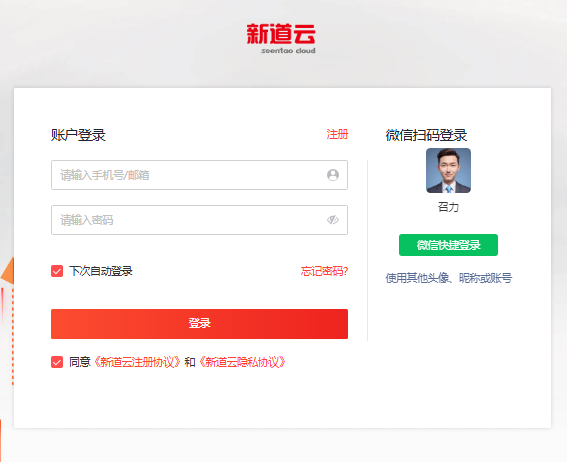Click the WeChat nickname 召力 text
Image resolution: width=567 pixels, height=462 pixels.
coord(448,207)
